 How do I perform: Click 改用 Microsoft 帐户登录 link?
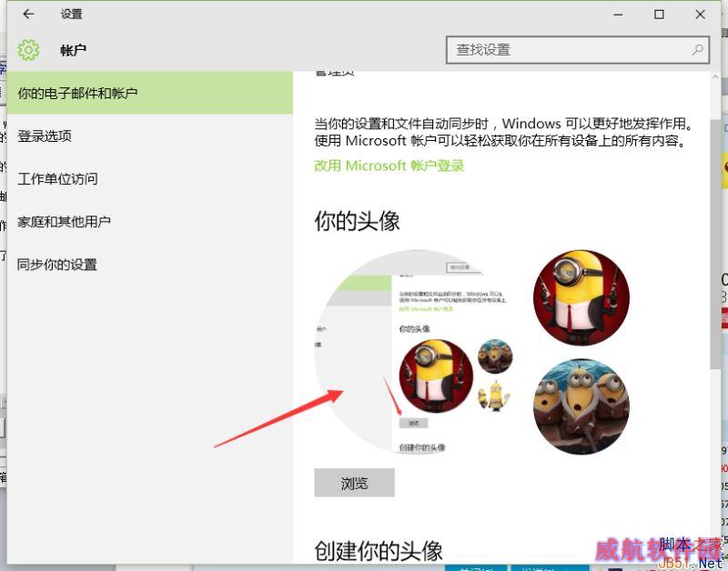point(389,165)
